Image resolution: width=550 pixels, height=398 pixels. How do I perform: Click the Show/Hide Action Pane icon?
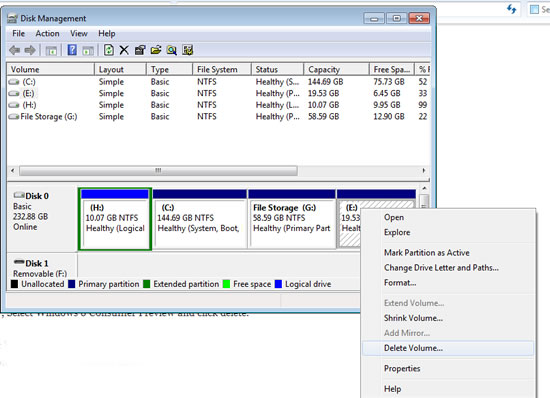[x=88, y=51]
